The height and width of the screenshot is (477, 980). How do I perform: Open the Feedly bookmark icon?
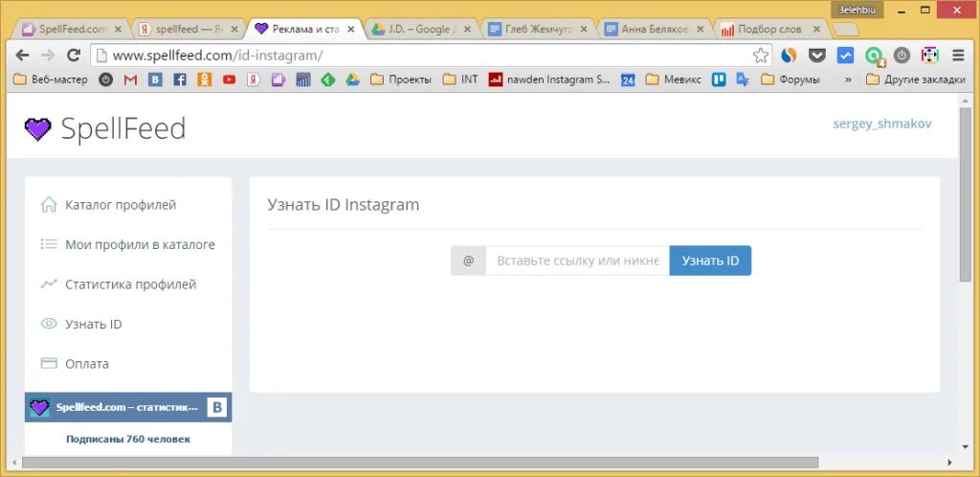328,80
